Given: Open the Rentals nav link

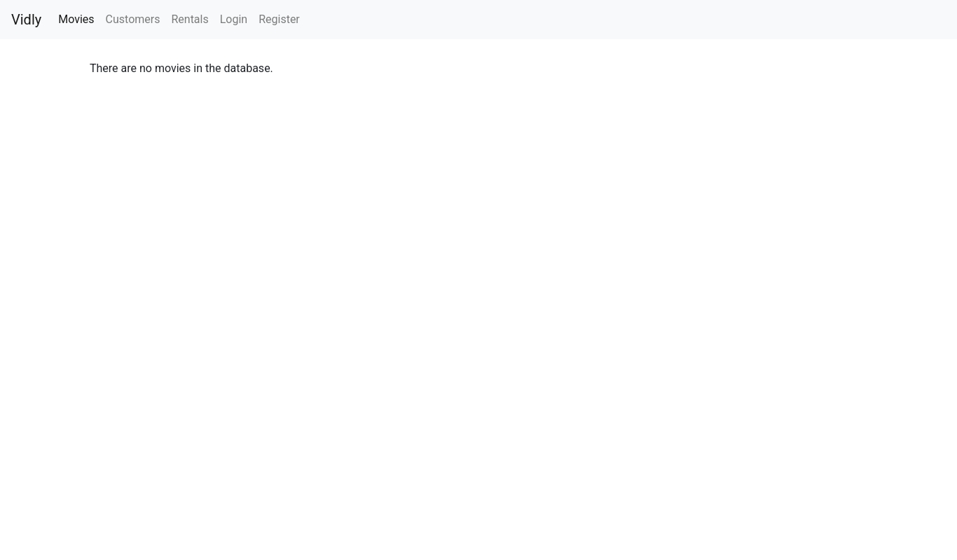Looking at the screenshot, I should point(189,20).
